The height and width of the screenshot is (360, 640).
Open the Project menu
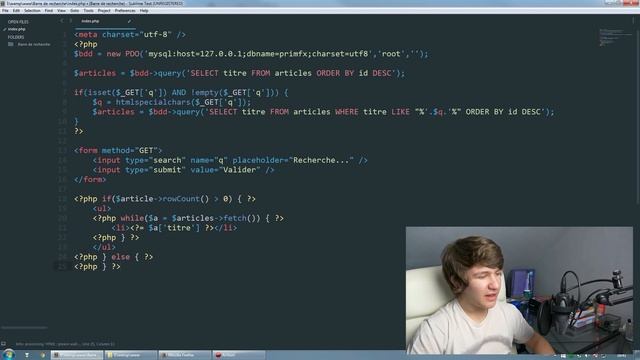104,11
